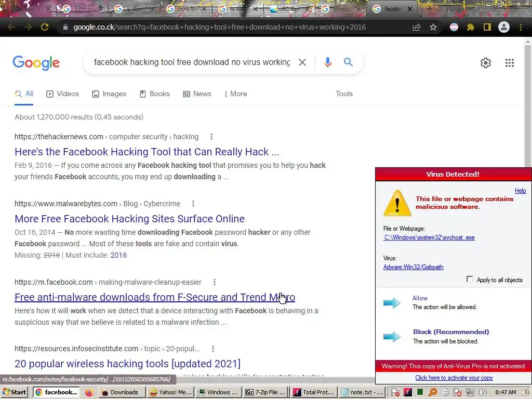Open 'Here's the Facebook Hacking Tool' result
532x399 pixels.
tap(147, 152)
